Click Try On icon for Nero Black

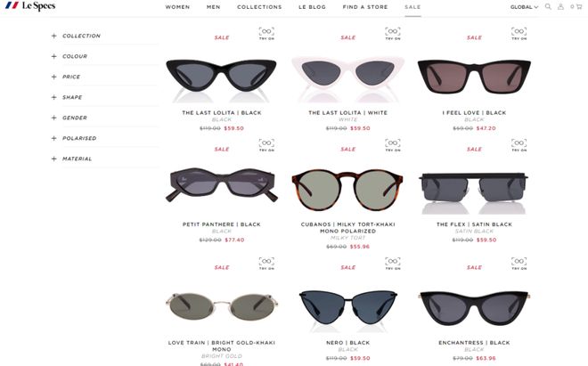click(x=393, y=264)
